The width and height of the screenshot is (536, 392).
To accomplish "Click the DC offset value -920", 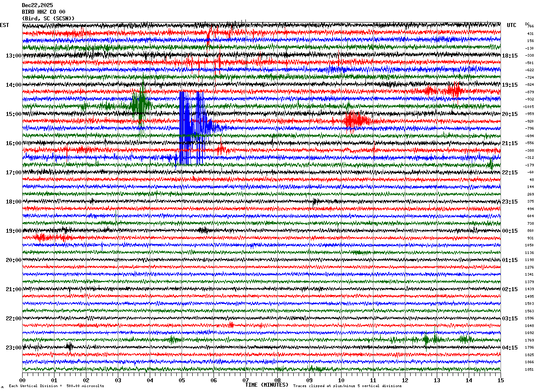I will coord(529,121).
